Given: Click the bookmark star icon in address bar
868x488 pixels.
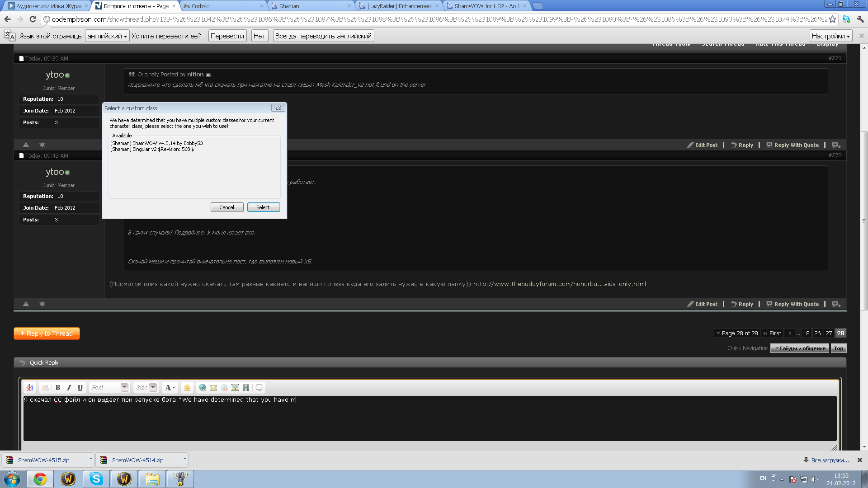Looking at the screenshot, I should pos(832,19).
